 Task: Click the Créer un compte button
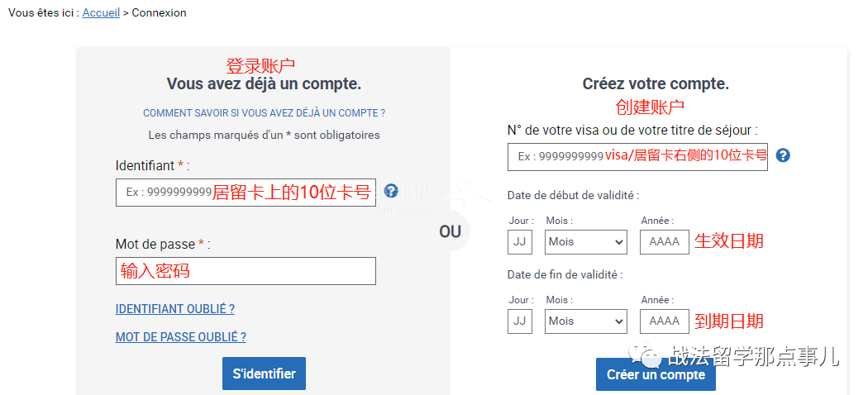(x=656, y=374)
